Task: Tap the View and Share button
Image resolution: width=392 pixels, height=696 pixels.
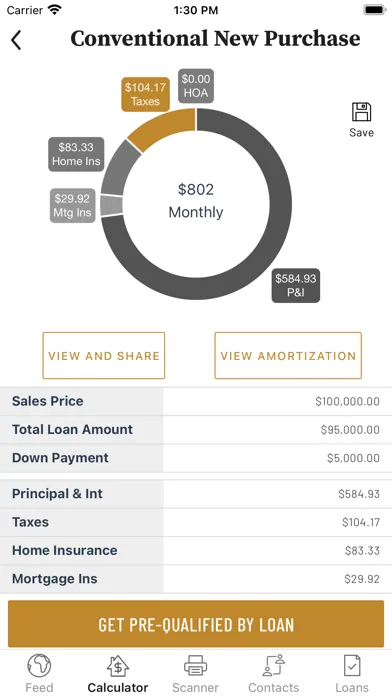Action: pos(103,356)
